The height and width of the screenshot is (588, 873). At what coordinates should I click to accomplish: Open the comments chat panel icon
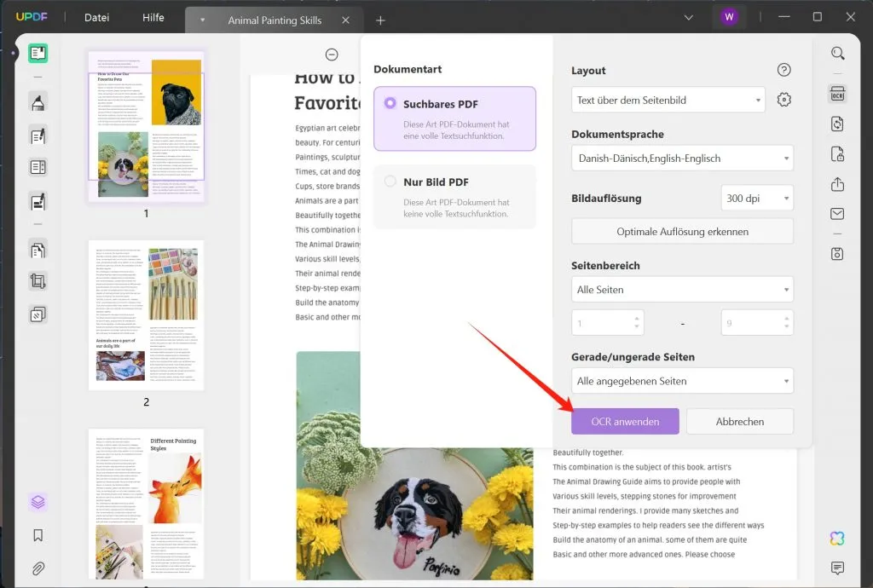tap(837, 568)
